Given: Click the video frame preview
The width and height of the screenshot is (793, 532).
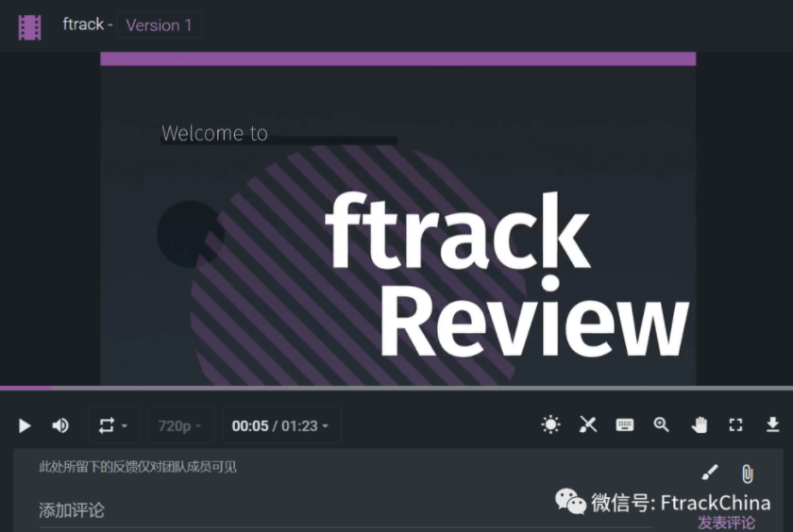Looking at the screenshot, I should [398, 218].
